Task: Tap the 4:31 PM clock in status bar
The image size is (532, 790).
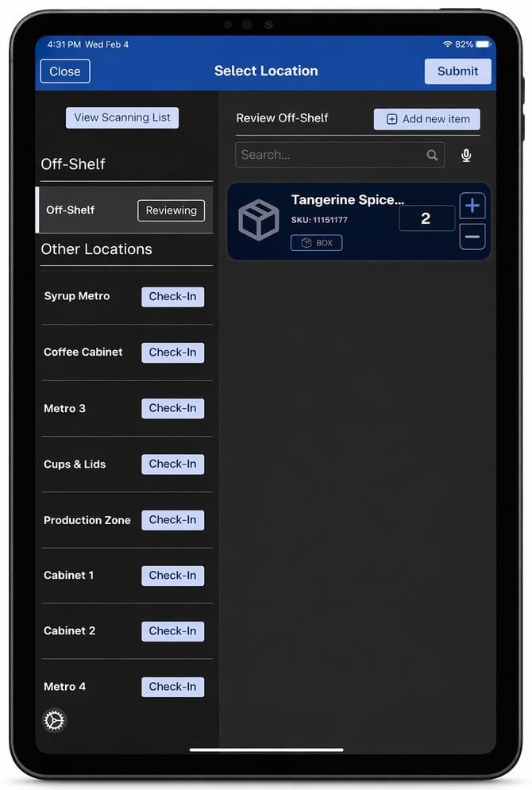Action: coord(64,44)
